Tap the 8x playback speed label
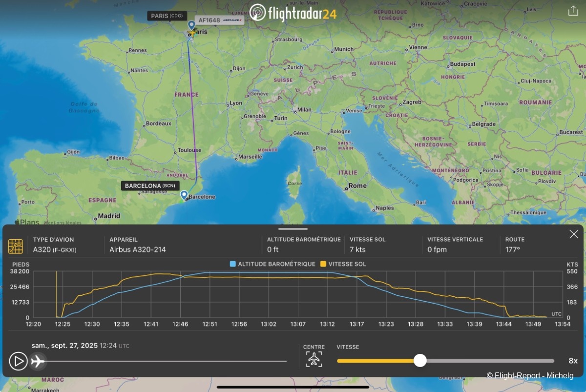586x392 pixels. 573,361
